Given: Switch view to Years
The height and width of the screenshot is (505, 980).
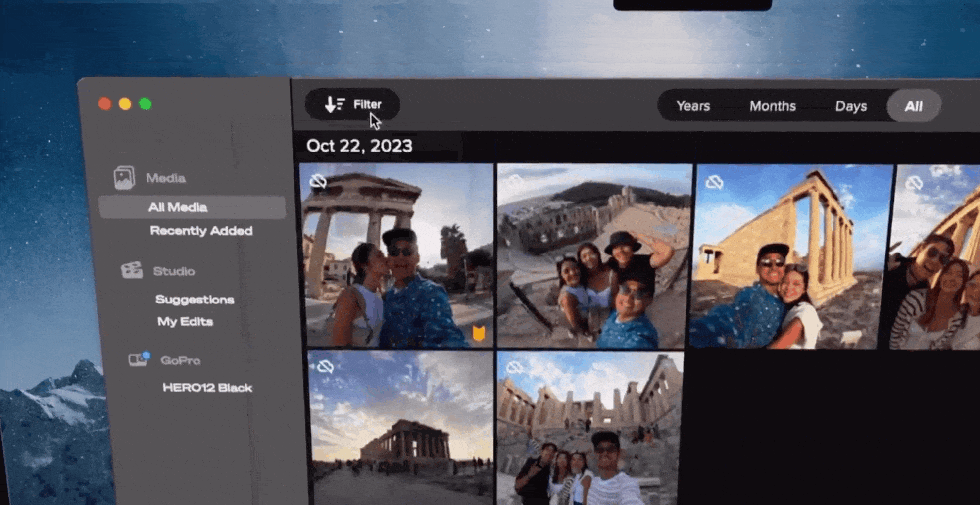Looking at the screenshot, I should (692, 106).
